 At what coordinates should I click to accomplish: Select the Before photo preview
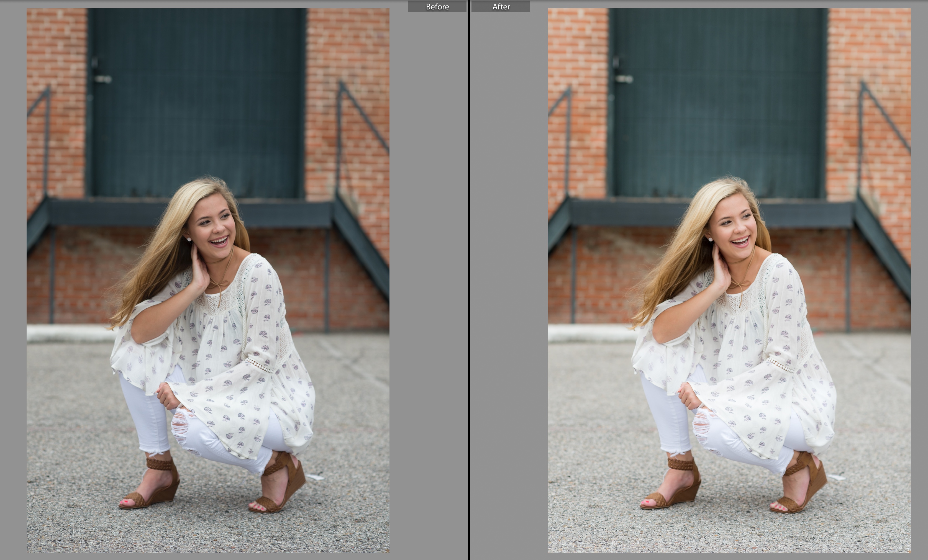click(208, 281)
